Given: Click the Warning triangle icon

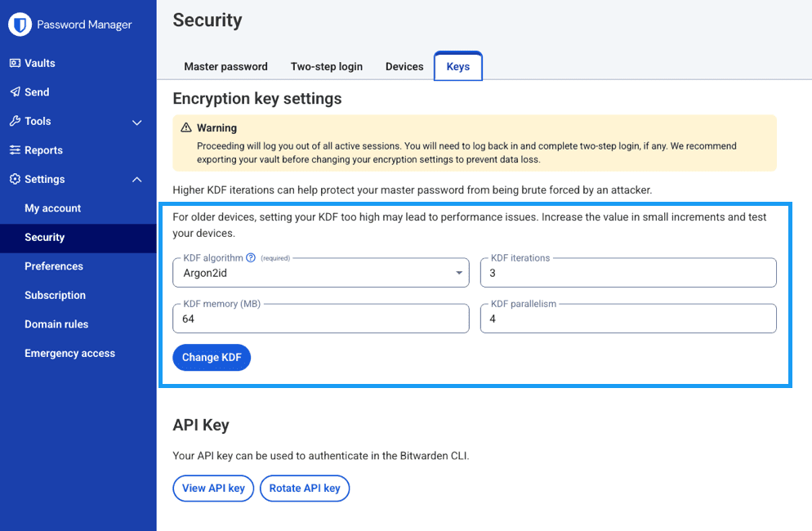Looking at the screenshot, I should point(186,127).
